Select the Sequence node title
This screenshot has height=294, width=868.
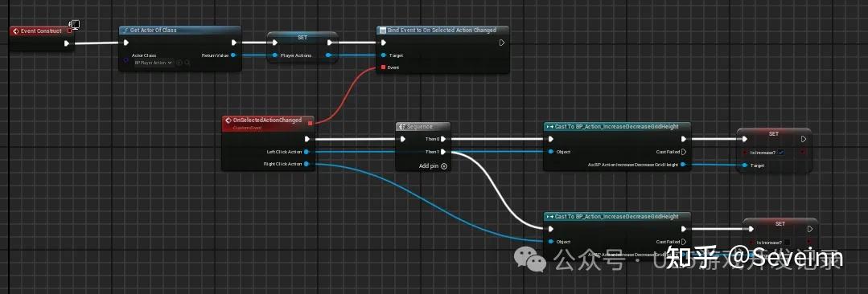pyautogui.click(x=419, y=126)
